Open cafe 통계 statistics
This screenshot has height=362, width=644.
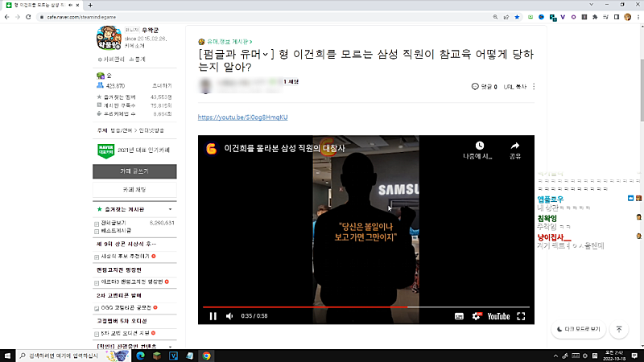coord(137,60)
